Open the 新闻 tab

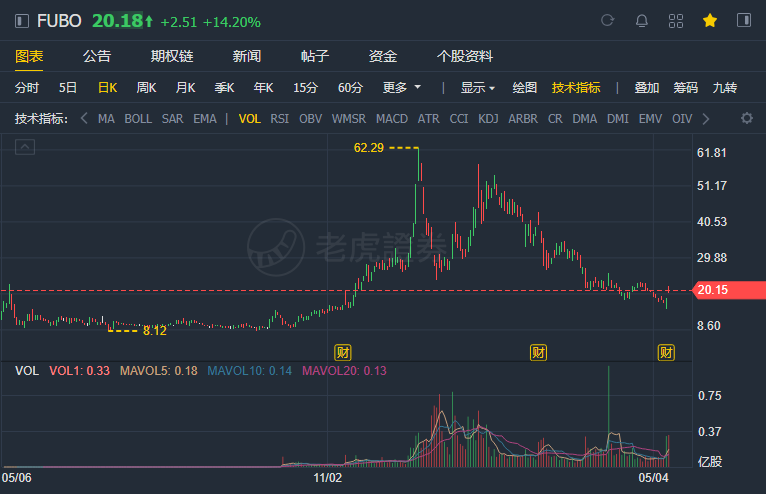tap(247, 56)
